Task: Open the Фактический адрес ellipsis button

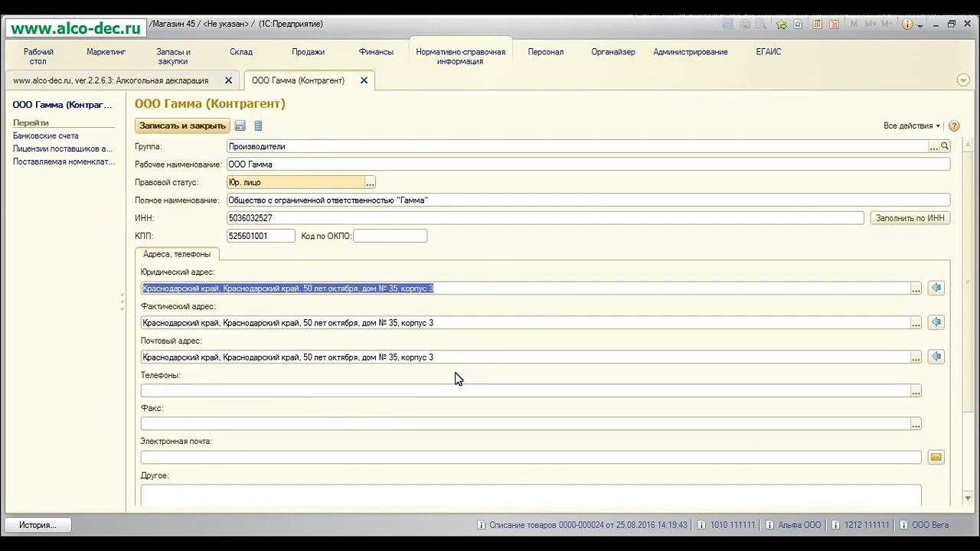Action: pos(916,323)
